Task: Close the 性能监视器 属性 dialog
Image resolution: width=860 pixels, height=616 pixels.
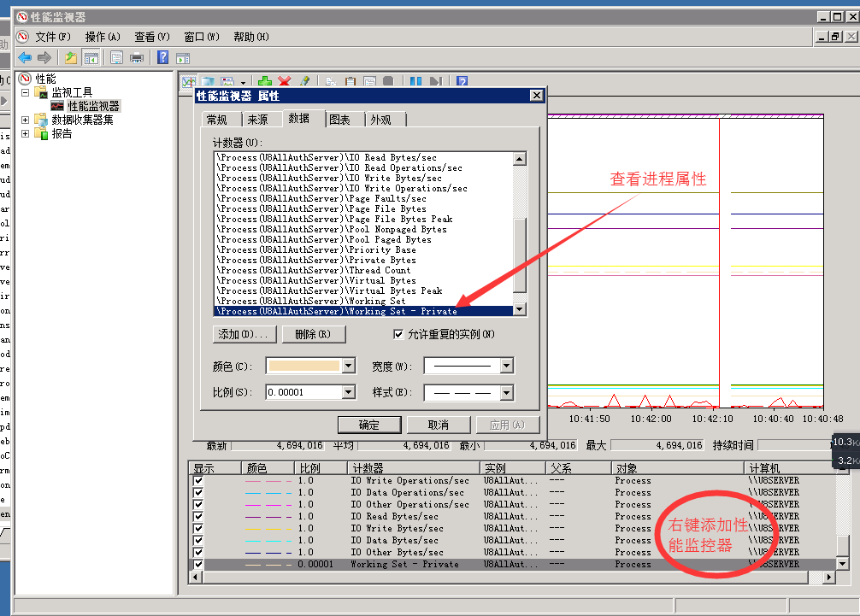Action: [536, 96]
